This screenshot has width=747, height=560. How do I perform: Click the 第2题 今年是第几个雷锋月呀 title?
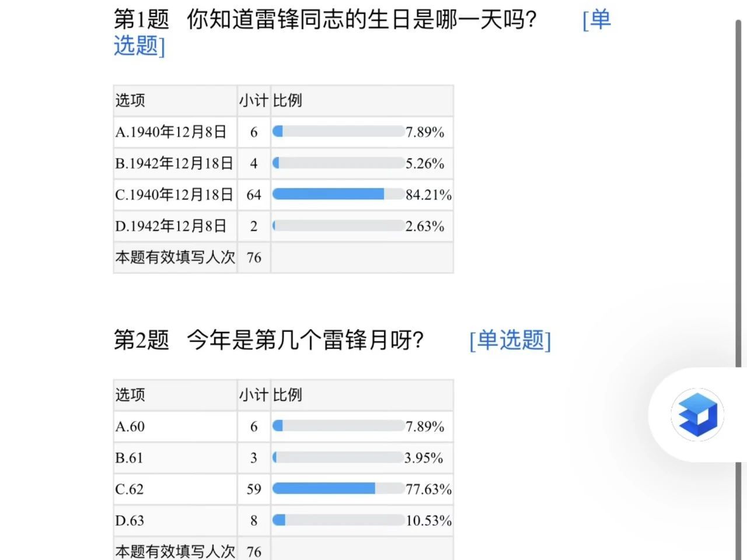pos(268,340)
